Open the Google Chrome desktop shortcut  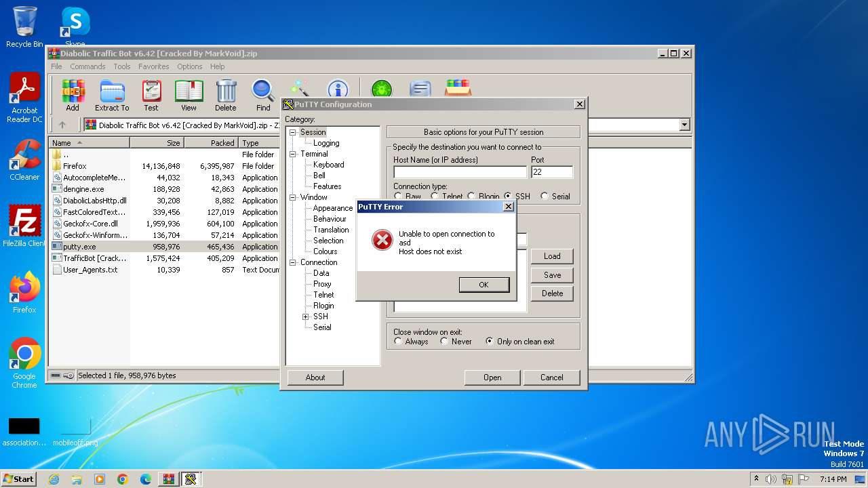coord(24,363)
